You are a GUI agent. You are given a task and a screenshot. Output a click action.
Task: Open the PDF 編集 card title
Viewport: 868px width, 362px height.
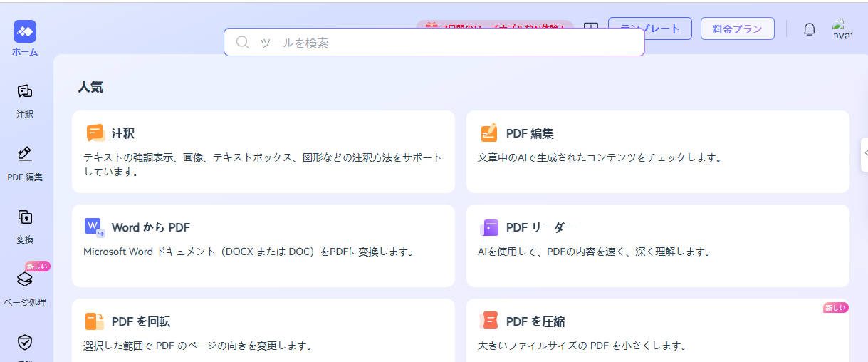coord(530,133)
